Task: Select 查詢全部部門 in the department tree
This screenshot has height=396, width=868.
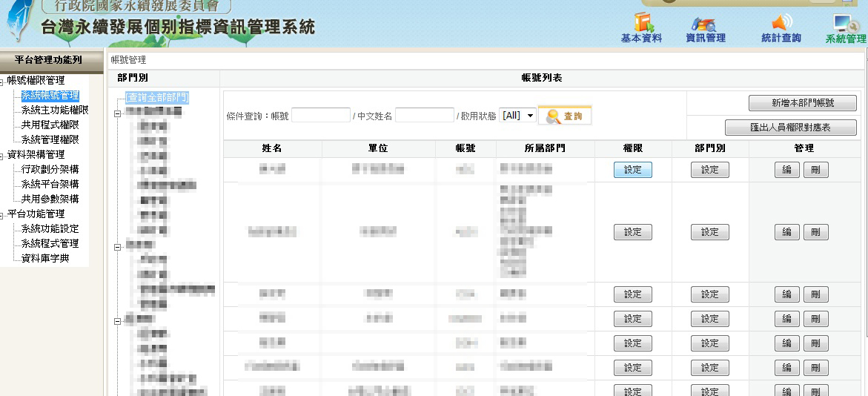Action: coord(157,97)
